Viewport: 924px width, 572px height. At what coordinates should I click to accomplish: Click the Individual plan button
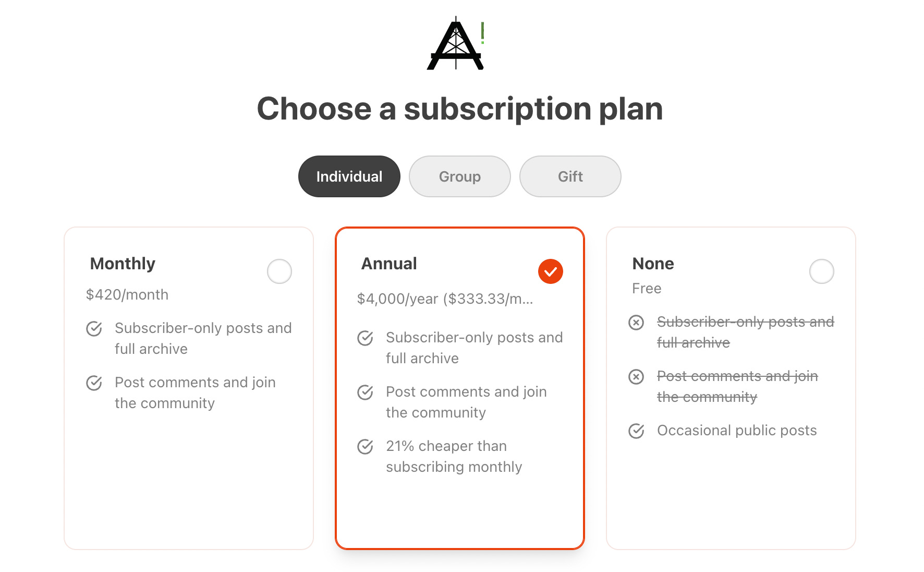[x=349, y=176]
